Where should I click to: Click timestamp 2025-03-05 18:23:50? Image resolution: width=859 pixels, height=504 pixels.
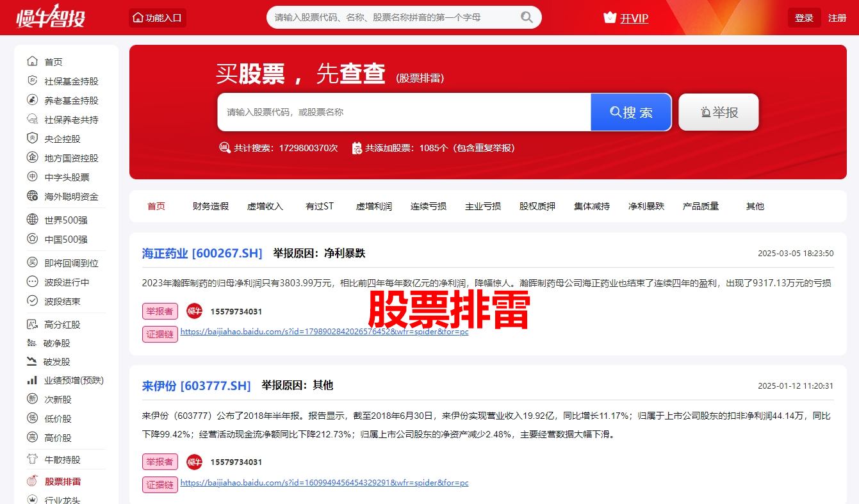point(796,254)
